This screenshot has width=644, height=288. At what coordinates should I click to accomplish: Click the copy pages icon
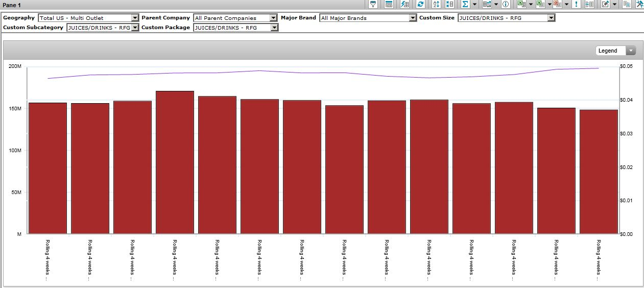tap(627, 4)
